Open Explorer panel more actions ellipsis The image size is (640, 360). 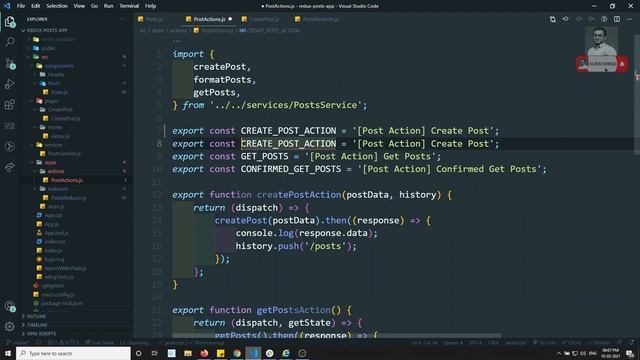[122, 19]
